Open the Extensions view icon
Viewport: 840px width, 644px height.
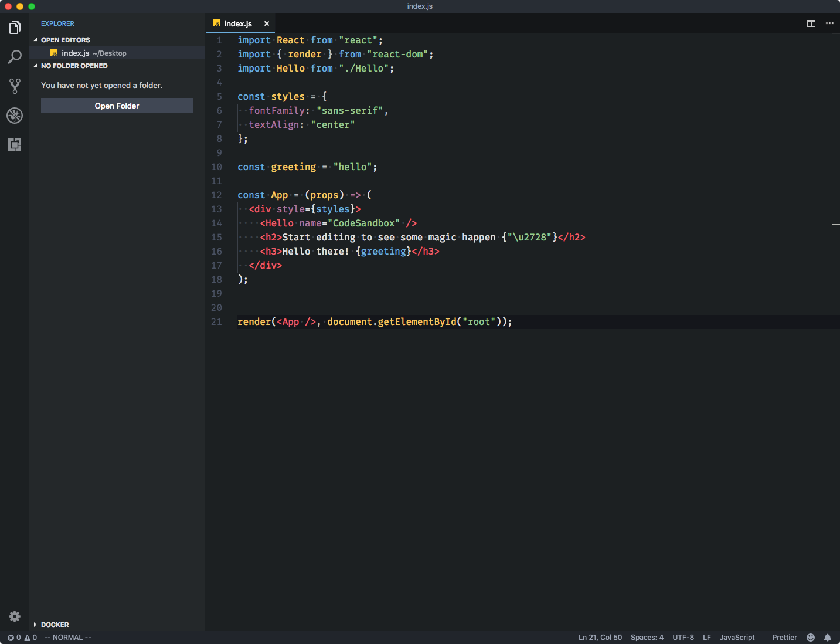click(15, 145)
